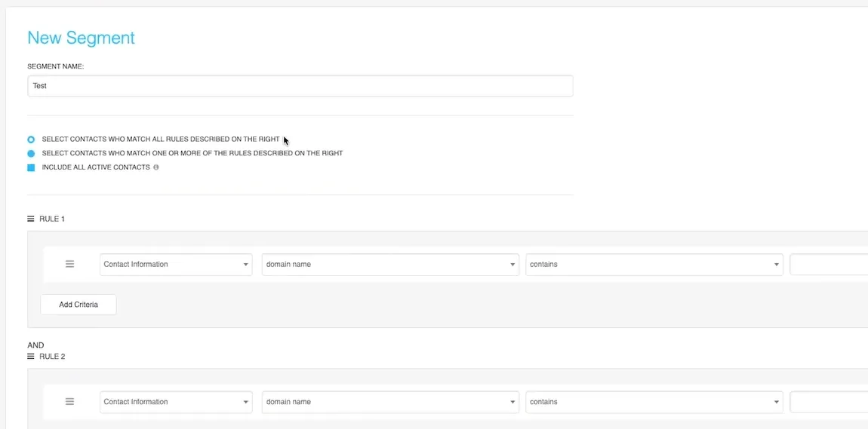This screenshot has width=868, height=429.
Task: Click the 'RULE 1' label text
Action: click(x=52, y=219)
